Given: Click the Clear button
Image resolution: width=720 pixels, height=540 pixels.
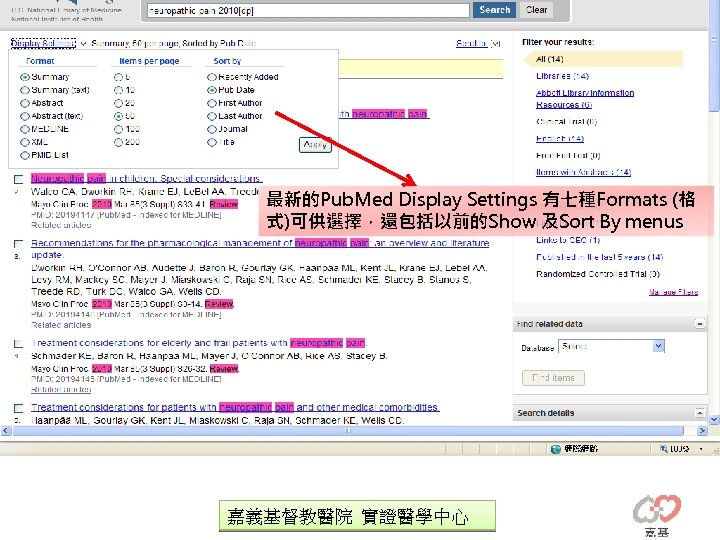Looking at the screenshot, I should coord(536,10).
